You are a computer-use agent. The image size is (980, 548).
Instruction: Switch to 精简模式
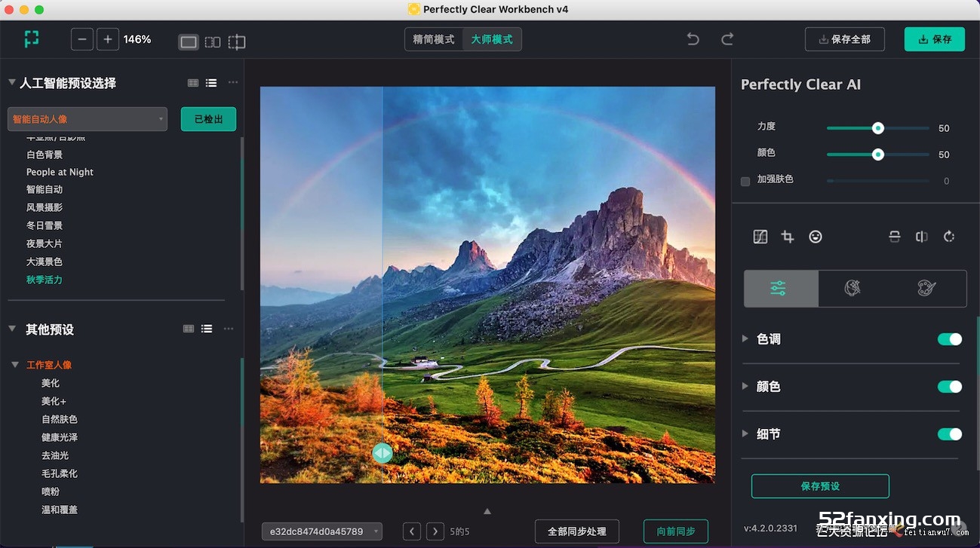click(434, 39)
